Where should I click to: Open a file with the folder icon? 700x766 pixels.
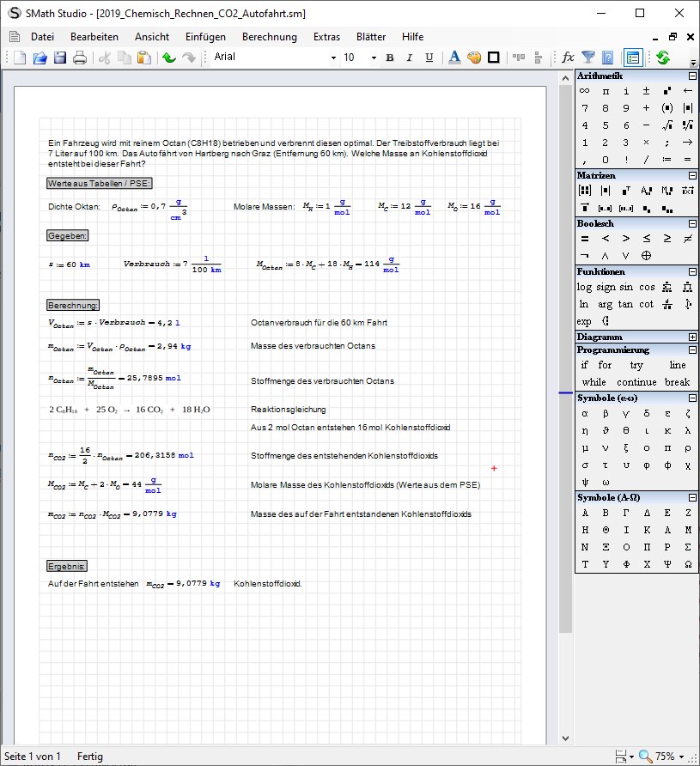click(x=40, y=58)
